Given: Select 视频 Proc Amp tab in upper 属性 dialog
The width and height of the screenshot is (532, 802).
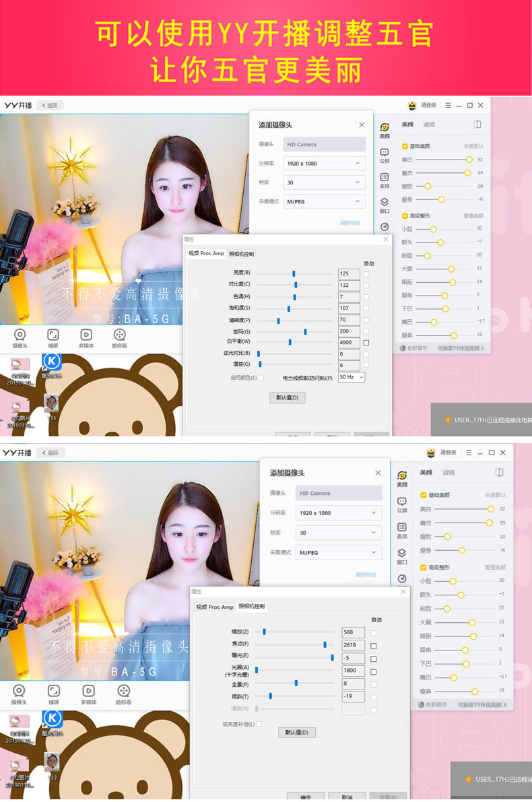Looking at the screenshot, I should point(206,253).
